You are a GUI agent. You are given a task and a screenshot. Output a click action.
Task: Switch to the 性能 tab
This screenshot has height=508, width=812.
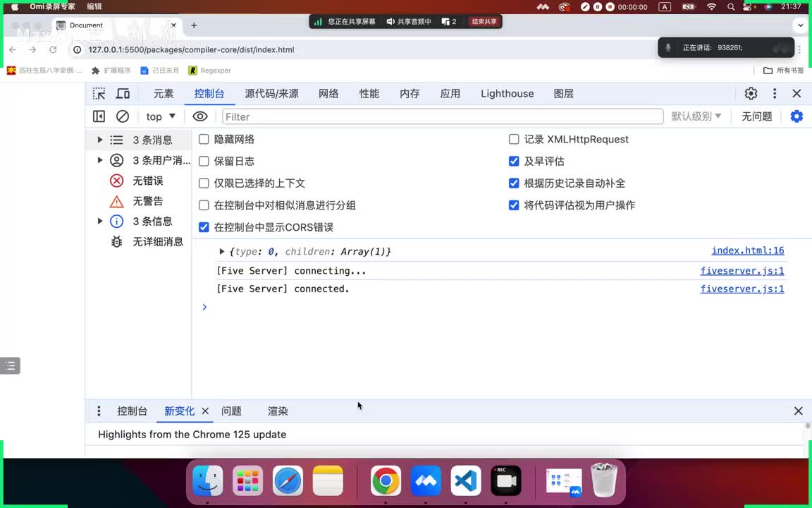pos(369,94)
